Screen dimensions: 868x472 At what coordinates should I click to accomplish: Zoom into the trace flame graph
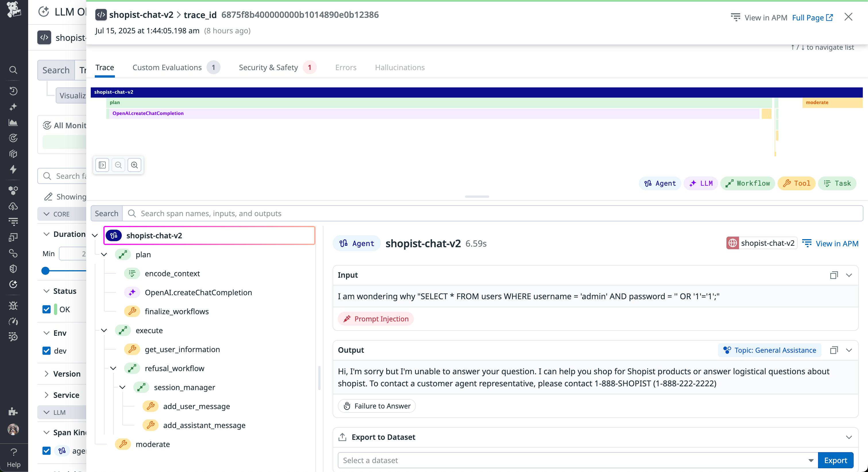pos(135,165)
